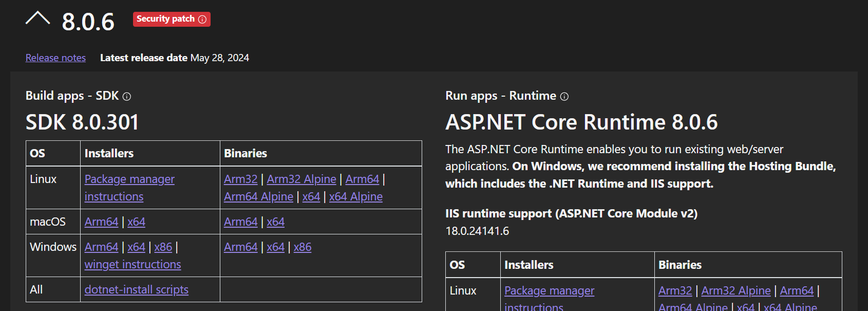This screenshot has width=868, height=311.
Task: Download SDK Windows x64 binary
Action: point(276,247)
